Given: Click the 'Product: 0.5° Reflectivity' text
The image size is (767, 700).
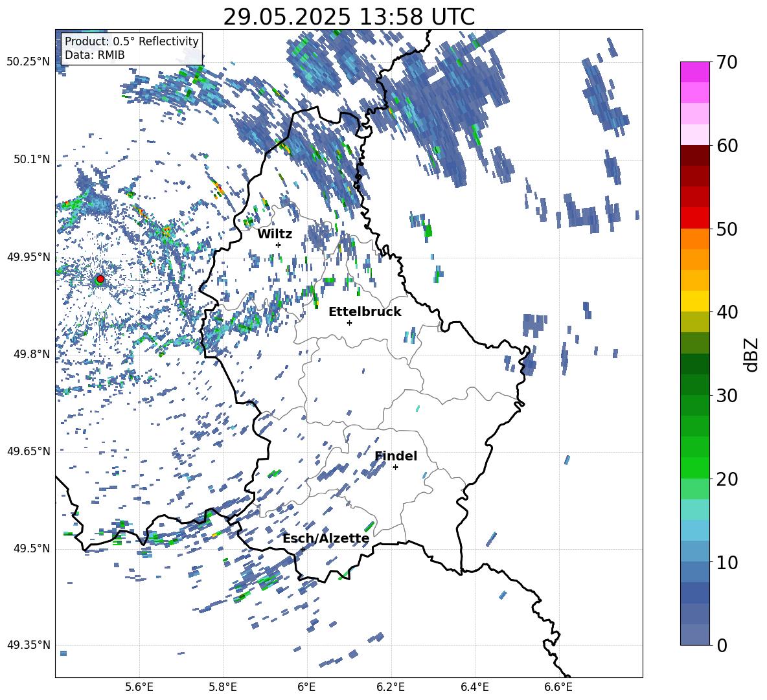Looking at the screenshot, I should pos(132,41).
